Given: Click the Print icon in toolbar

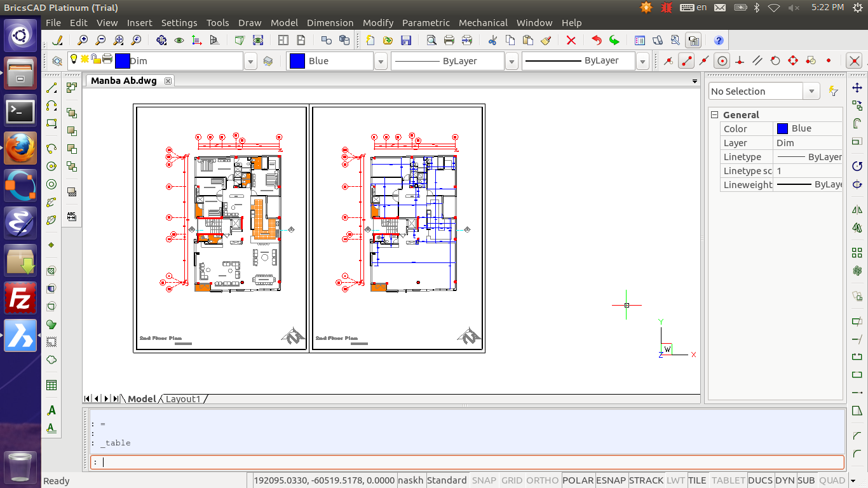Looking at the screenshot, I should click(x=449, y=40).
